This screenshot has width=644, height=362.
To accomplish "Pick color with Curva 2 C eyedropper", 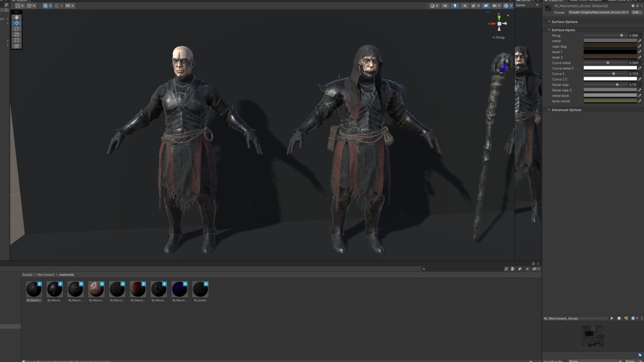I will 640,79.
